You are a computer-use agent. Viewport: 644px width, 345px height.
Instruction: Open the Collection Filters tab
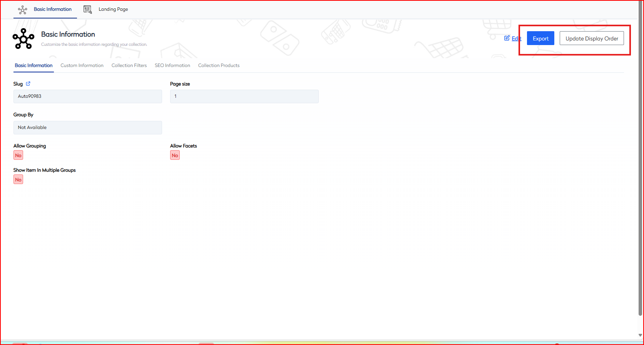(x=129, y=65)
